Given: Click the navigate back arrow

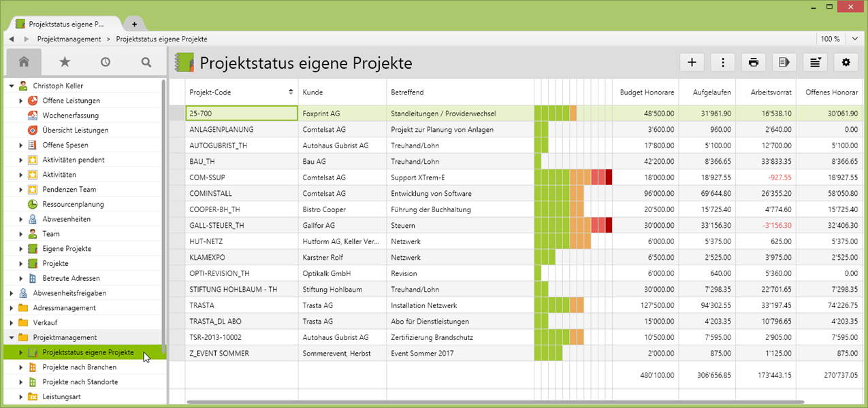Looking at the screenshot, I should 12,39.
